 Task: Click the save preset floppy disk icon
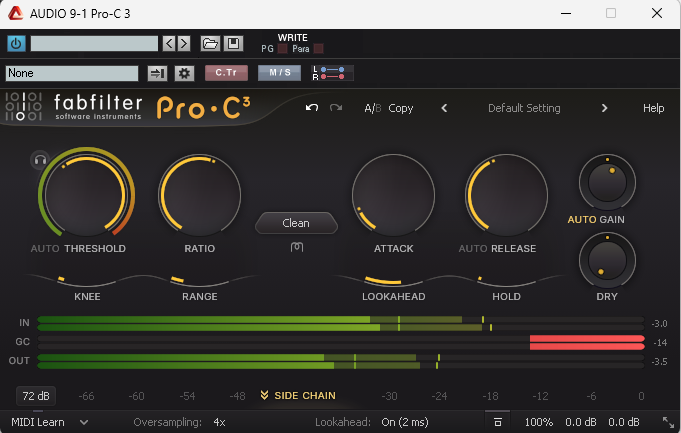tap(233, 43)
